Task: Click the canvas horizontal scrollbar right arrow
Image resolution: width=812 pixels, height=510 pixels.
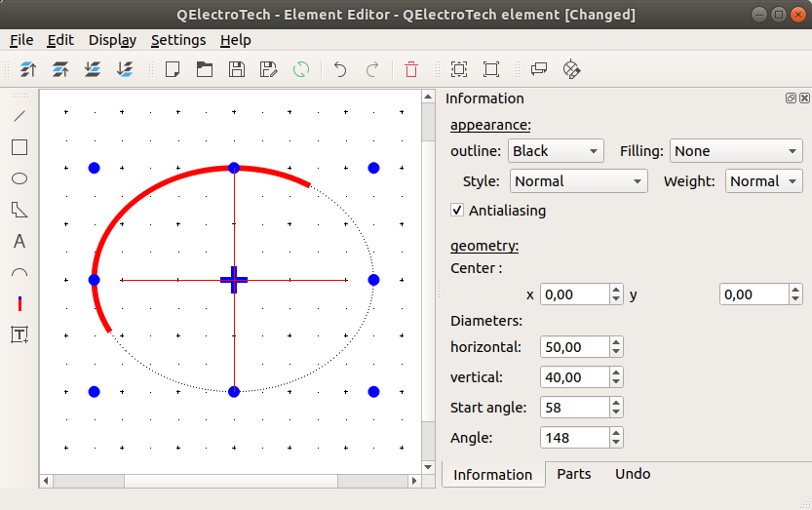Action: point(413,481)
